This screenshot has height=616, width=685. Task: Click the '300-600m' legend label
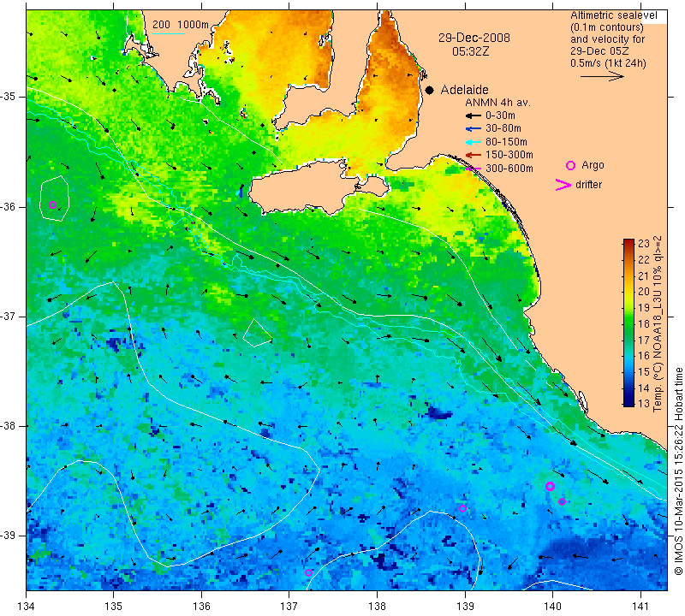(x=509, y=168)
